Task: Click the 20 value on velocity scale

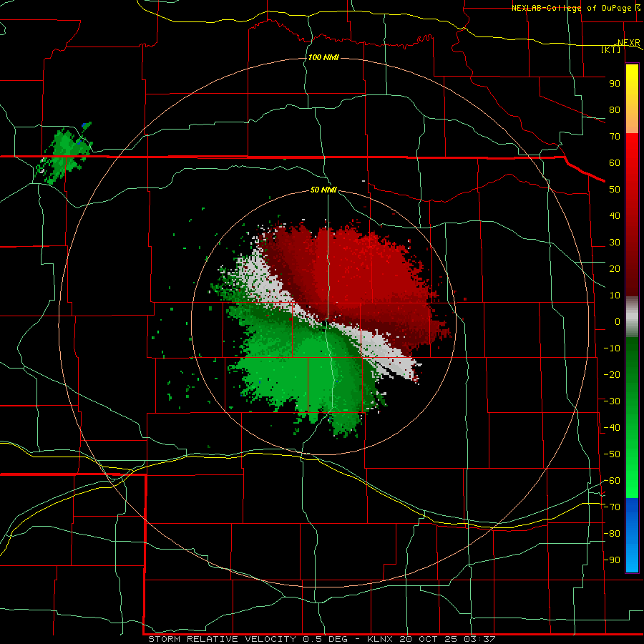Action: coord(615,269)
